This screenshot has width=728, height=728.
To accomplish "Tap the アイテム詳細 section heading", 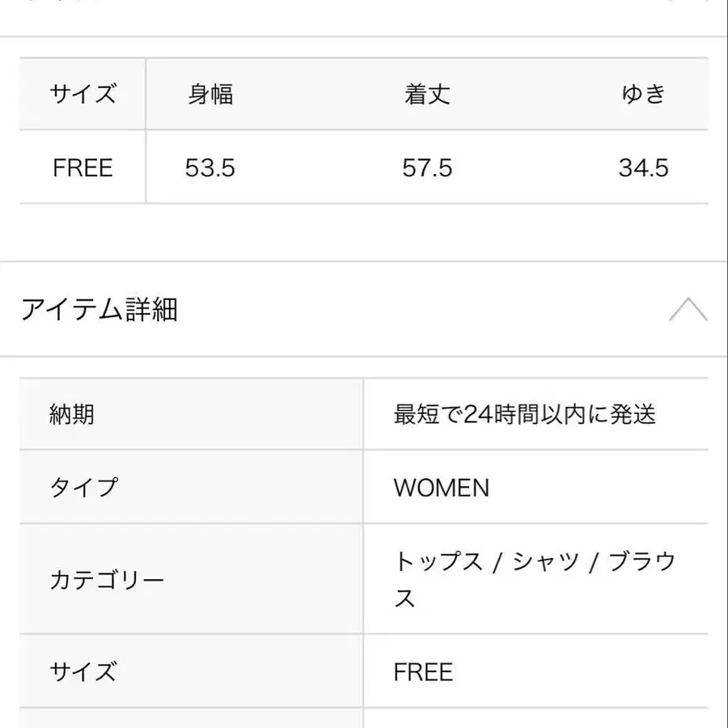I will click(99, 310).
